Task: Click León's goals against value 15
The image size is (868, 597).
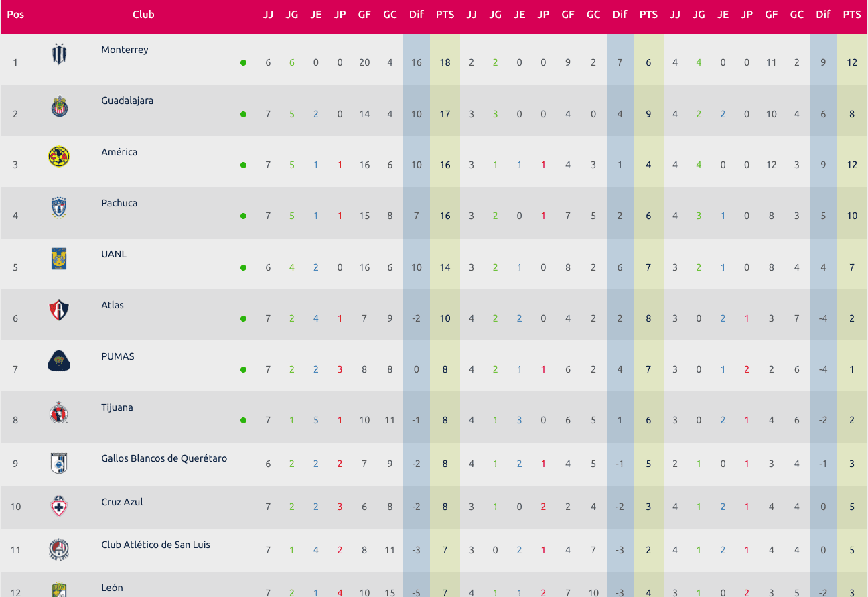Action: [390, 592]
